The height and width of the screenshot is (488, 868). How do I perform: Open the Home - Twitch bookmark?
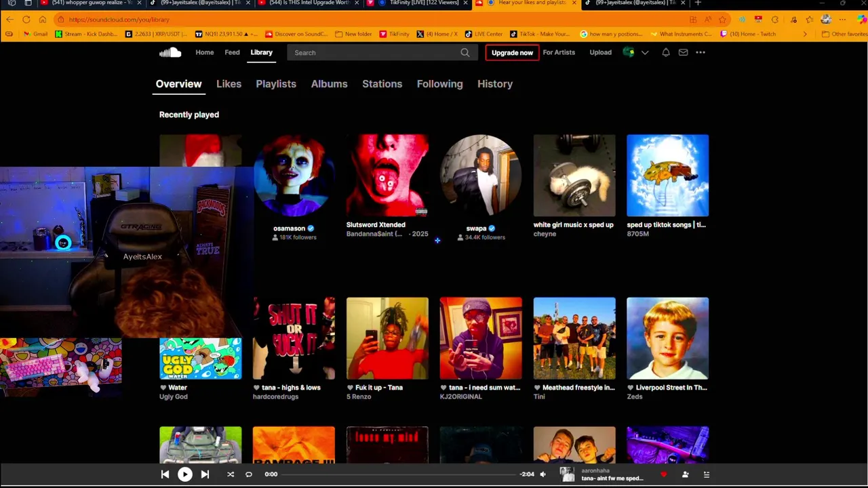pos(748,34)
